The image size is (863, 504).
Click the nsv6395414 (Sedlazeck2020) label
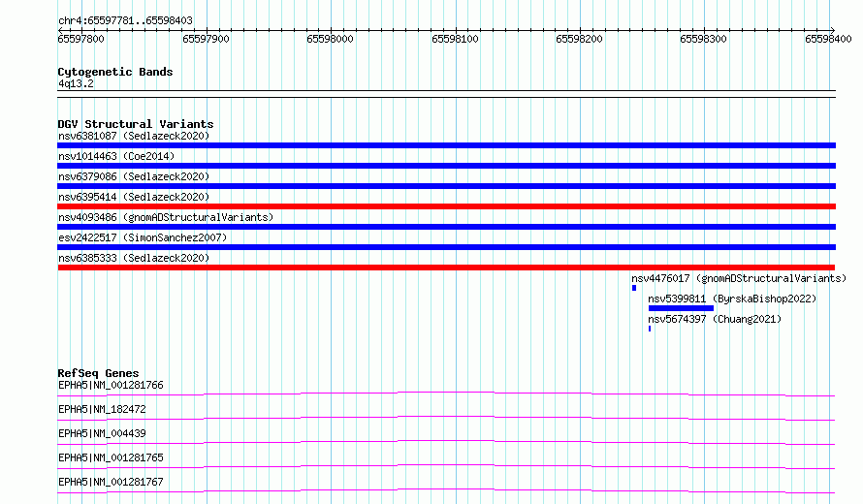pyautogui.click(x=134, y=197)
